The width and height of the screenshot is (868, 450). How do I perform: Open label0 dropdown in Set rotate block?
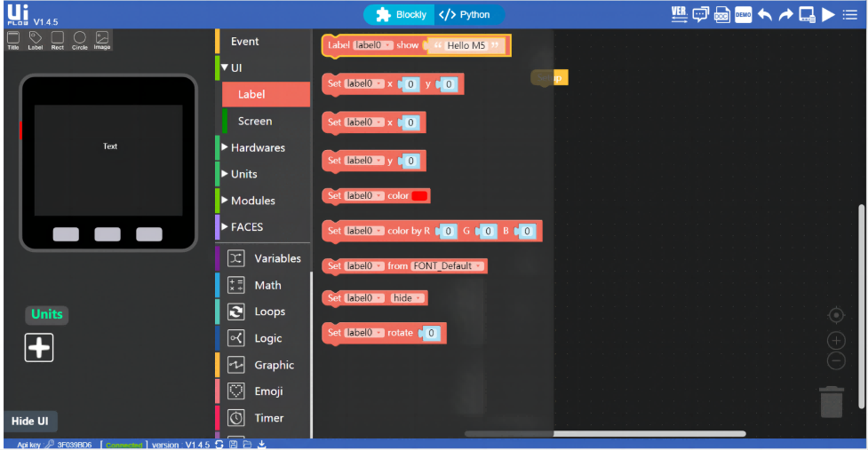[364, 332]
